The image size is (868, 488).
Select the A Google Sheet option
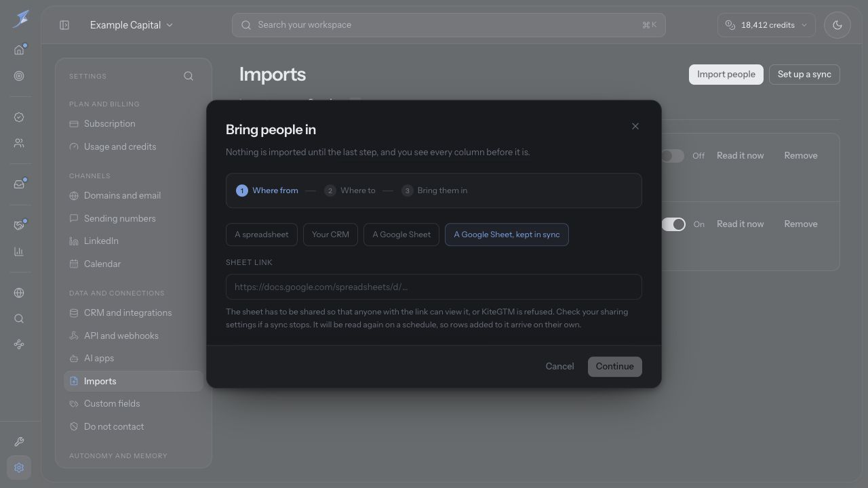coord(401,235)
